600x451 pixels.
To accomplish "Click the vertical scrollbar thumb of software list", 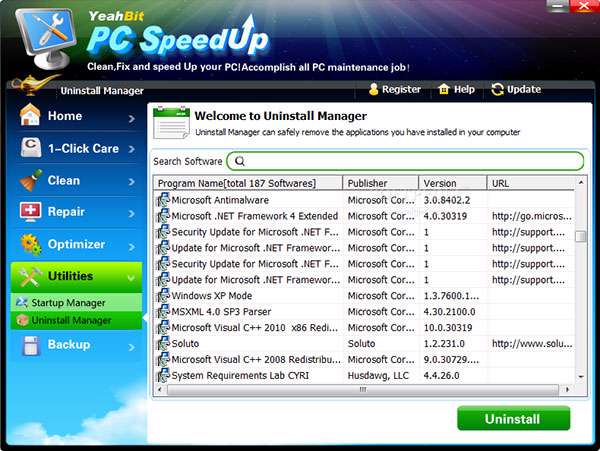I will click(x=581, y=236).
